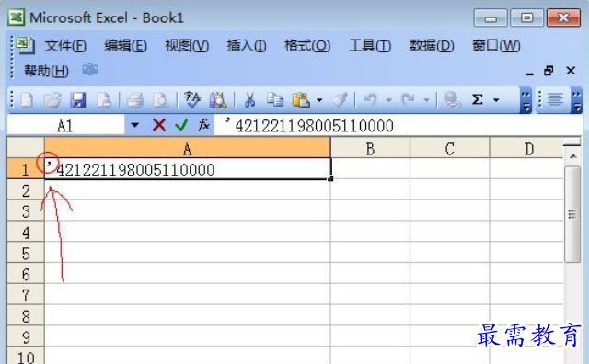This screenshot has width=589, height=364.
Task: Save the workbook with floppy icon
Action: [x=78, y=100]
